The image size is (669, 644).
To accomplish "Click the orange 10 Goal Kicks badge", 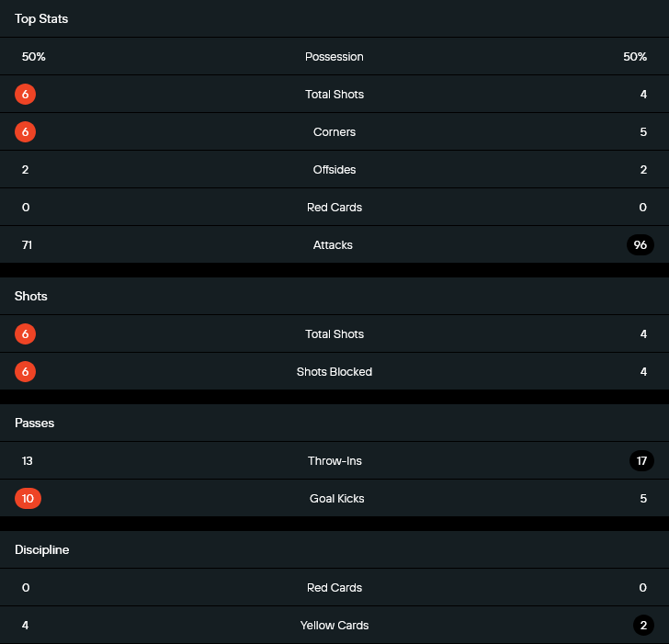I will [x=28, y=499].
